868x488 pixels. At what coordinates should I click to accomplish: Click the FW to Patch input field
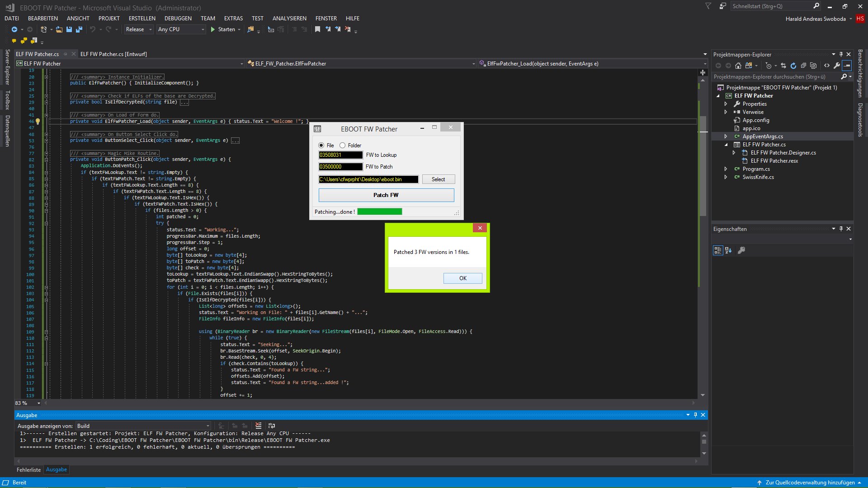(x=340, y=167)
